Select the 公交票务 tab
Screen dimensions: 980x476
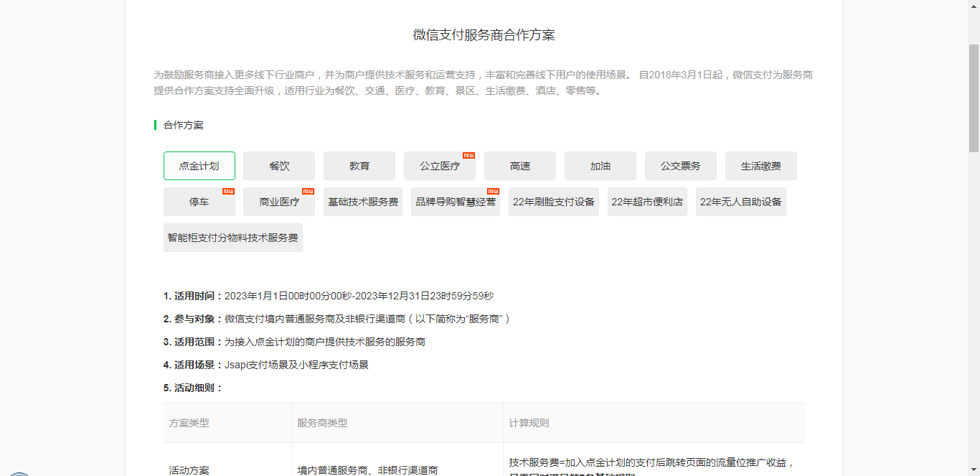coord(681,166)
